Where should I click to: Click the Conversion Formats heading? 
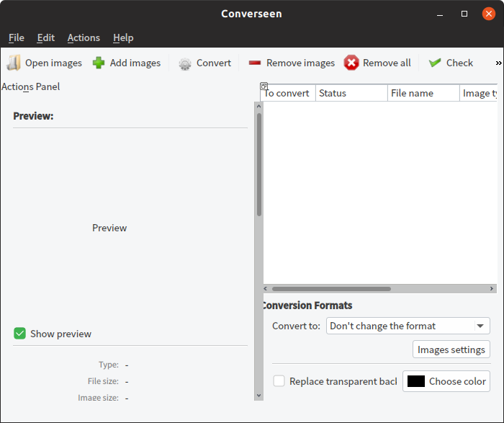(307, 306)
